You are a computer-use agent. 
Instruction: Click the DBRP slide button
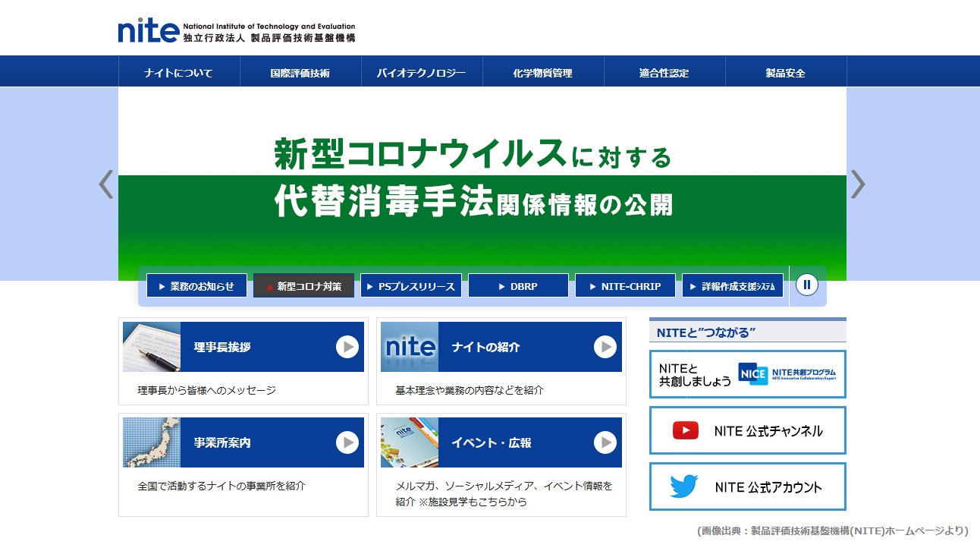[517, 286]
